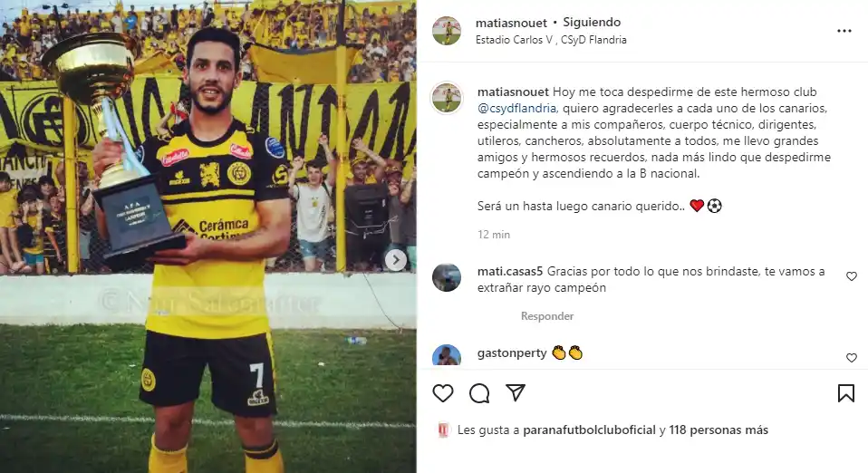This screenshot has width=868, height=473.
Task: Save the post with the bookmark icon
Action: (846, 393)
